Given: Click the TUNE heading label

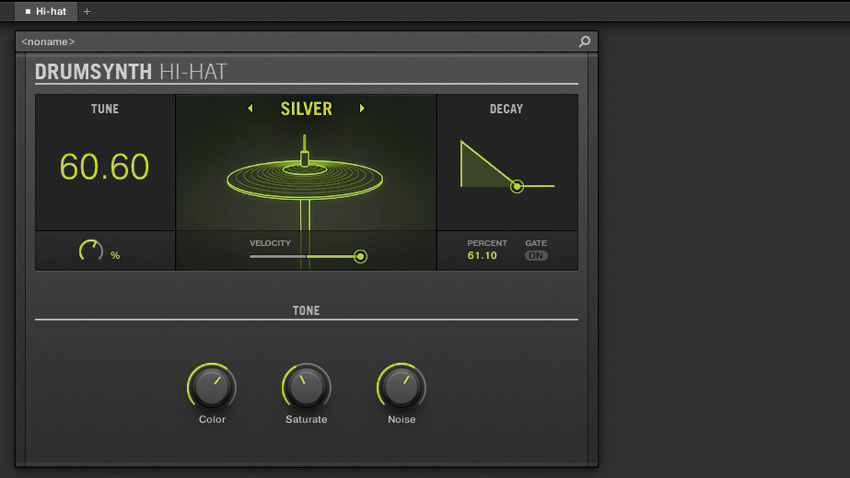Looking at the screenshot, I should pyautogui.click(x=105, y=109).
